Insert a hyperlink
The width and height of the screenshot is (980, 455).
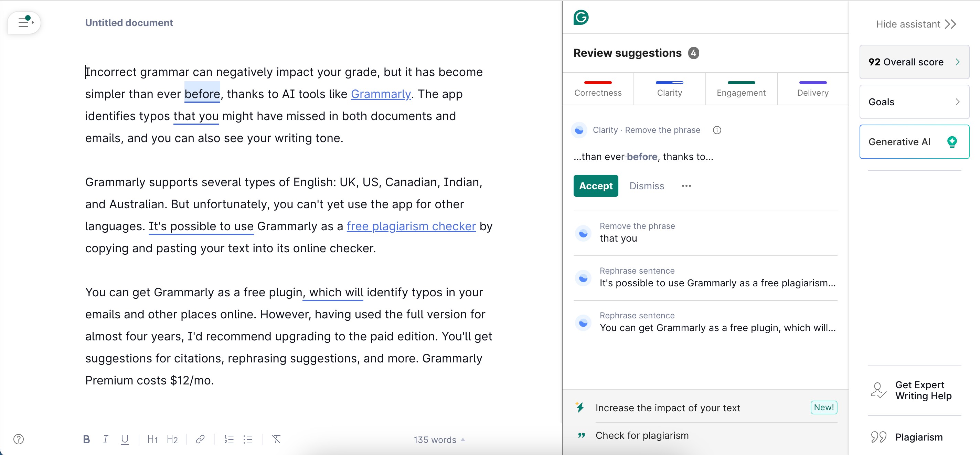coord(200,440)
